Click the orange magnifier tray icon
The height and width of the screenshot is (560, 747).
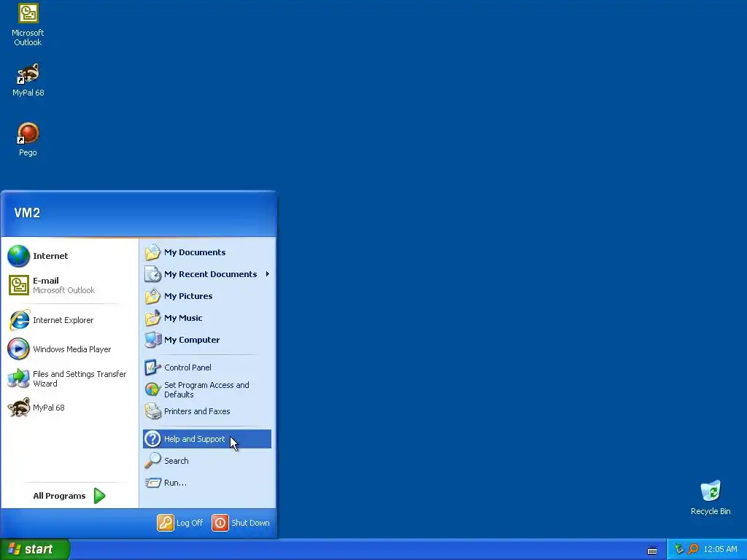click(693, 549)
